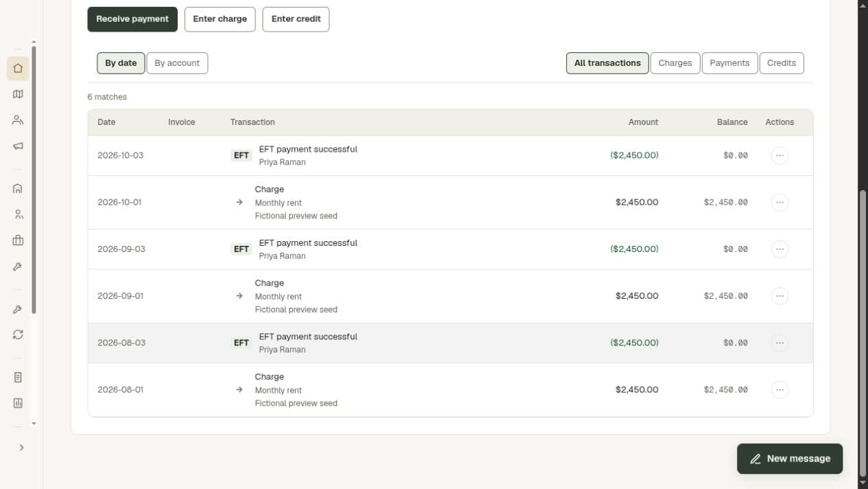Screen dimensions: 868x489
Task: Start a New message
Action: [790, 459]
